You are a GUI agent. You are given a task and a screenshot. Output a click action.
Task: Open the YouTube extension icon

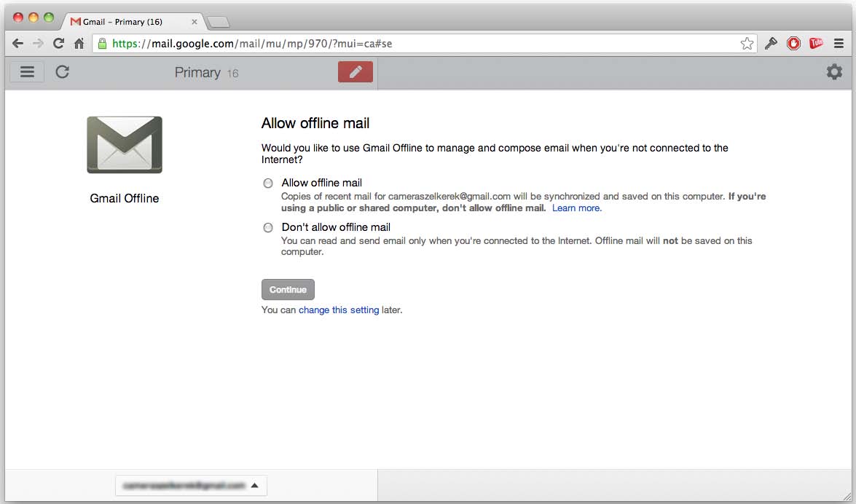tap(816, 44)
